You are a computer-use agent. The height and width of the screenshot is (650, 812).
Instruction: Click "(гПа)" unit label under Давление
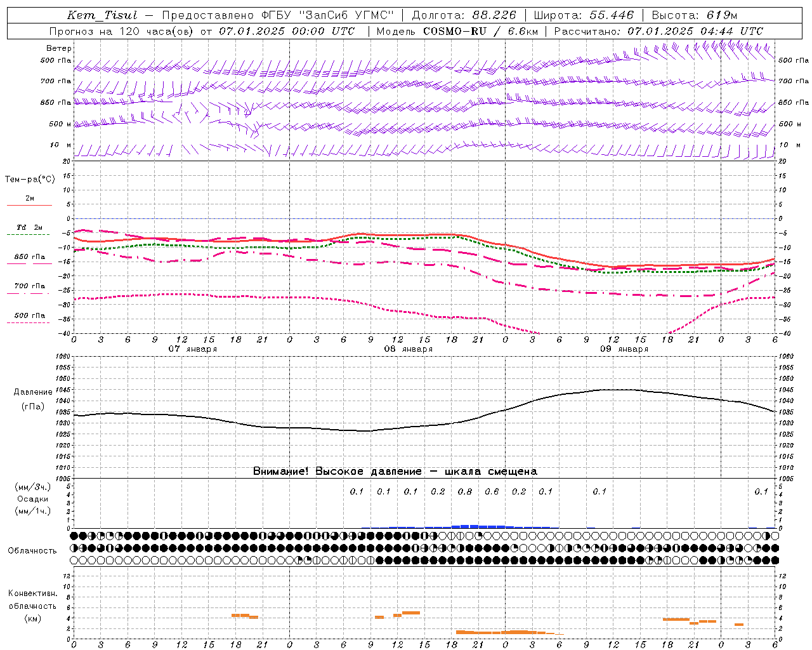(x=33, y=406)
